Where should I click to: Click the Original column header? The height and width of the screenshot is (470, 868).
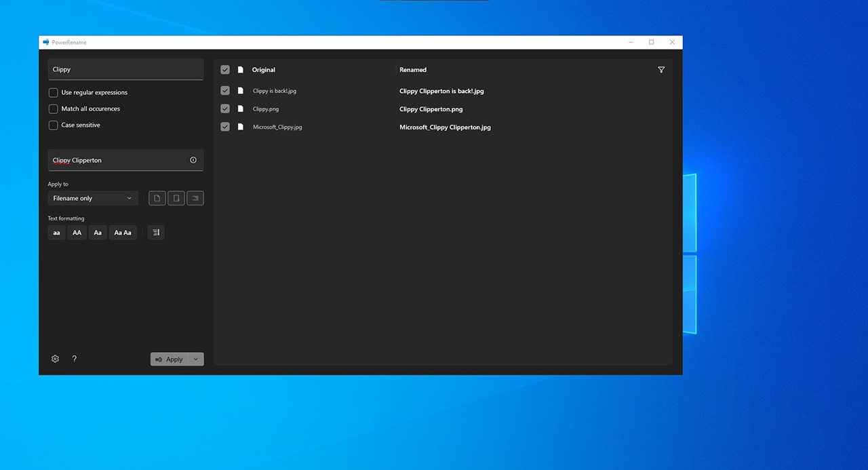pos(264,70)
